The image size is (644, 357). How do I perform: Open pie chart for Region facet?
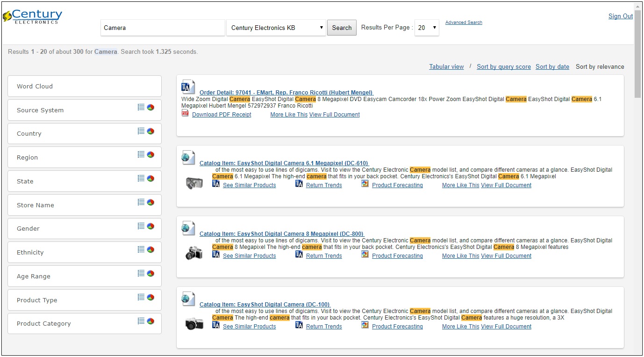(150, 155)
